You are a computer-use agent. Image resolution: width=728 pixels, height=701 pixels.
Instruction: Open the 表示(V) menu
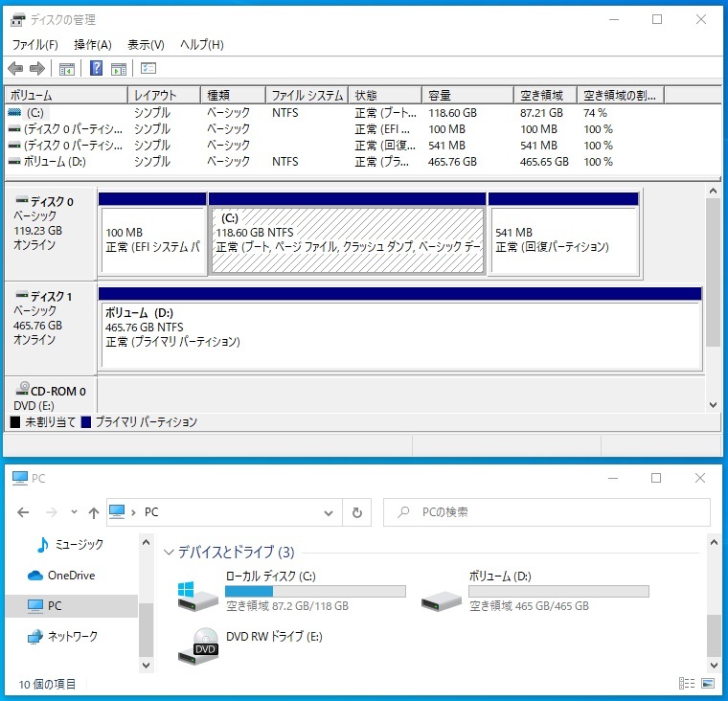(146, 45)
